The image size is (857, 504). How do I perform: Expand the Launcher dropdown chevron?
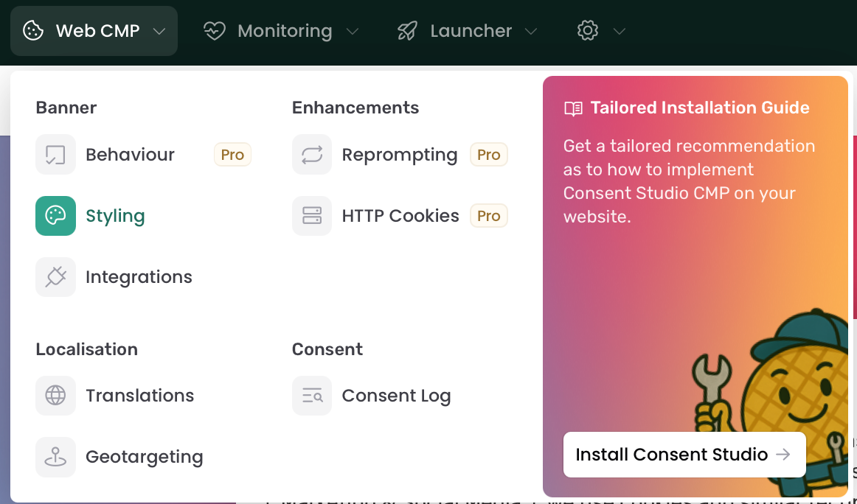click(531, 32)
